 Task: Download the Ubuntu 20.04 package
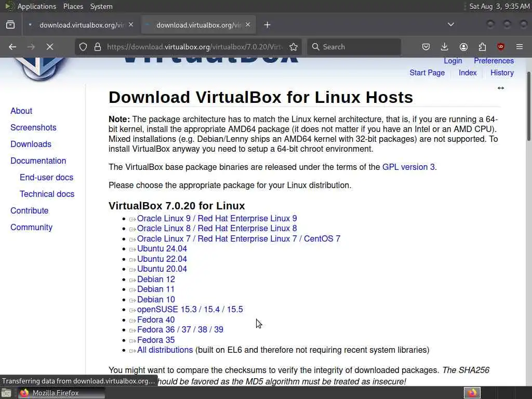[x=162, y=269]
